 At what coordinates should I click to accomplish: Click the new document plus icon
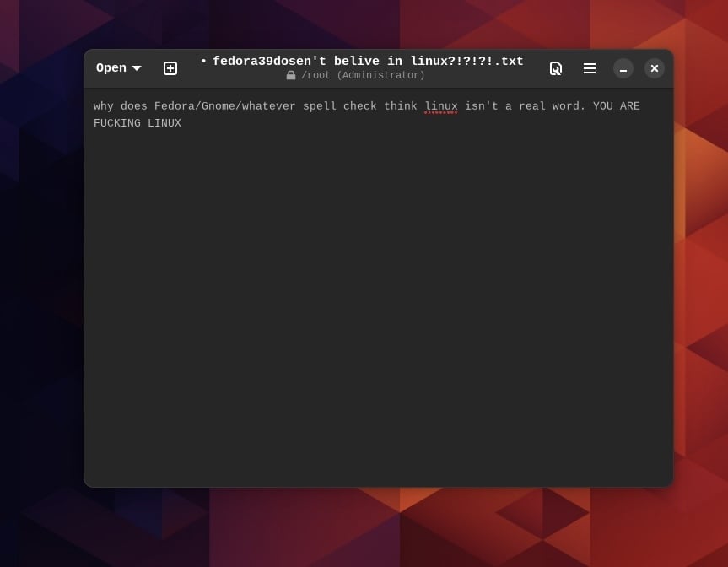pos(170,68)
